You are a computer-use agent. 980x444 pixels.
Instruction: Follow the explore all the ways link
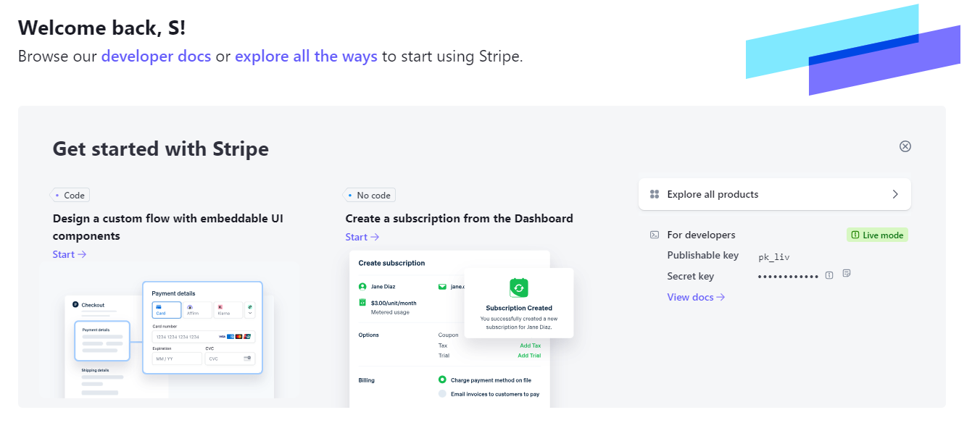(306, 56)
